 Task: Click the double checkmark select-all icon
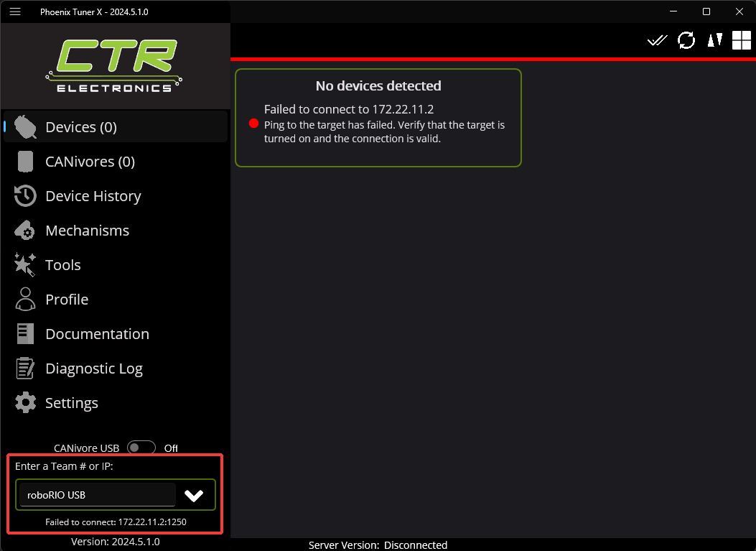click(x=657, y=40)
